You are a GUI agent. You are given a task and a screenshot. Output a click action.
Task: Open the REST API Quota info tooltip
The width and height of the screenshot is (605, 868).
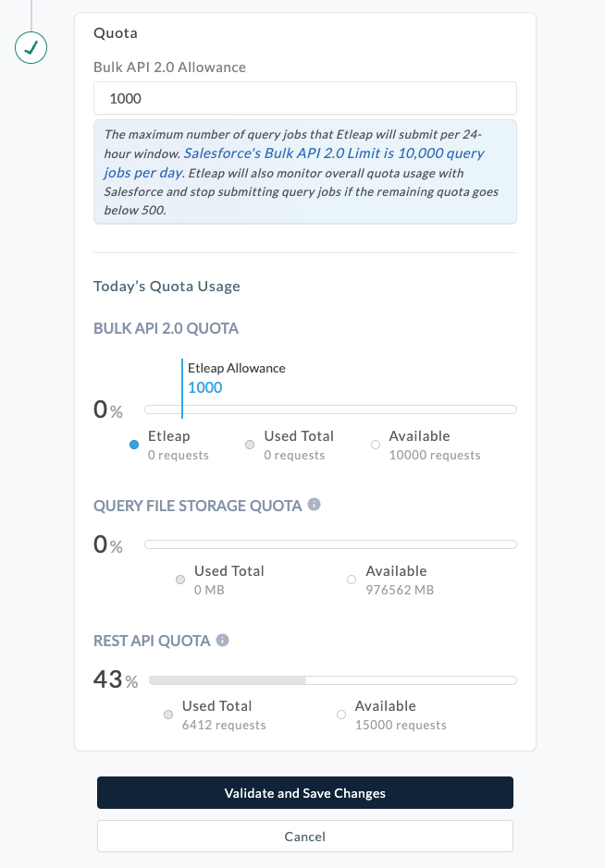coord(221,640)
